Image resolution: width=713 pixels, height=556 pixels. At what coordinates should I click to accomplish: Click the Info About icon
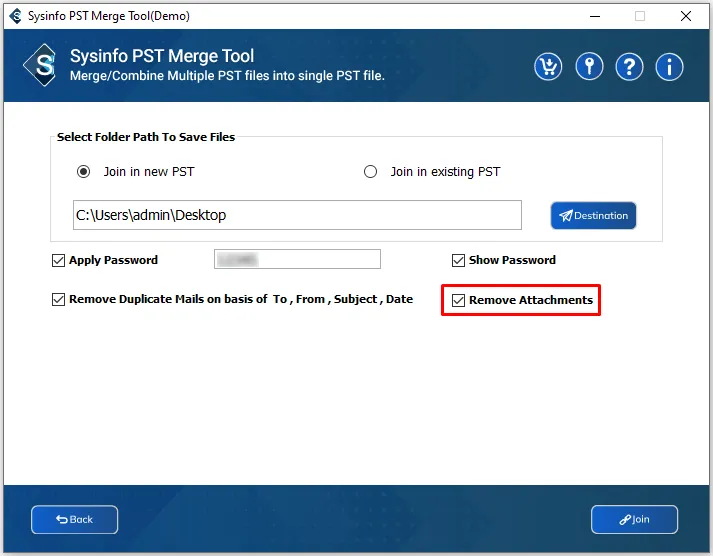[669, 67]
